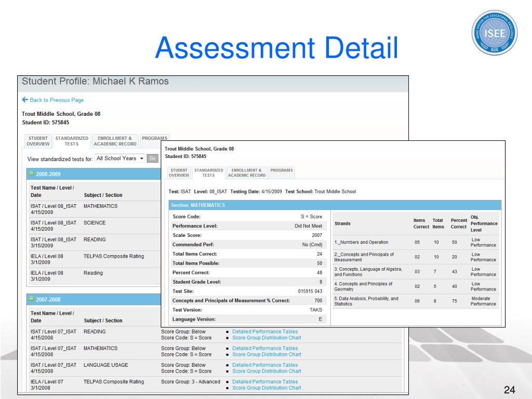
Task: Open Score Group Distribution Chart for 2007-2008 Mathematics
Action: pos(267,354)
